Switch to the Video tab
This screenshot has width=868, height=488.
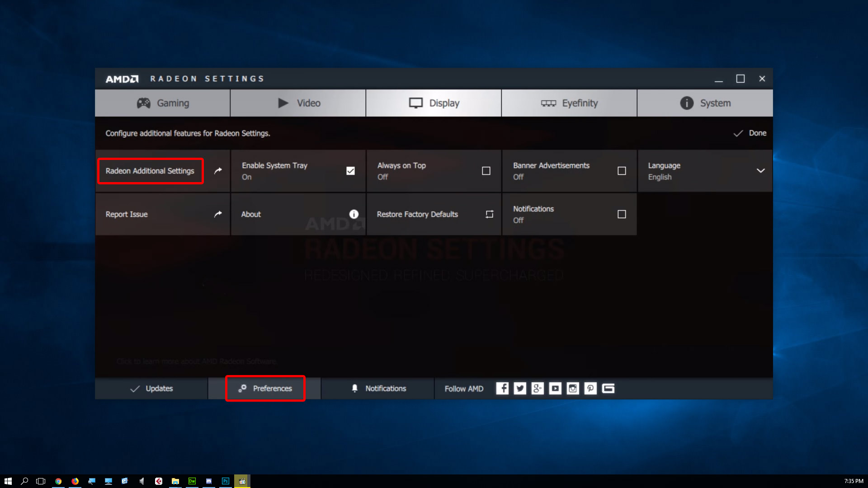298,103
